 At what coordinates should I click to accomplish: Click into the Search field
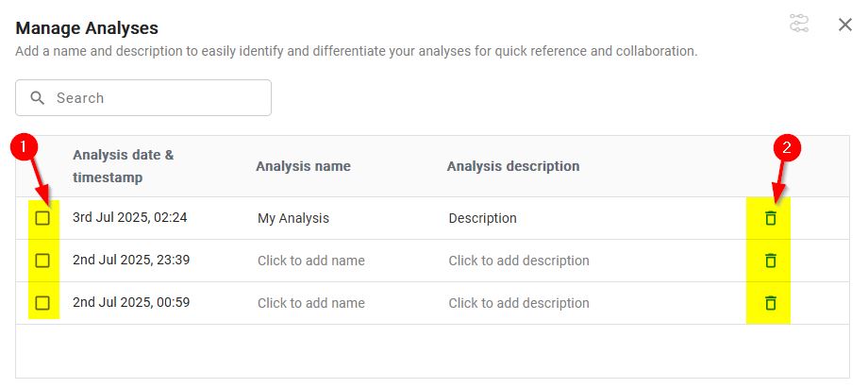click(143, 98)
